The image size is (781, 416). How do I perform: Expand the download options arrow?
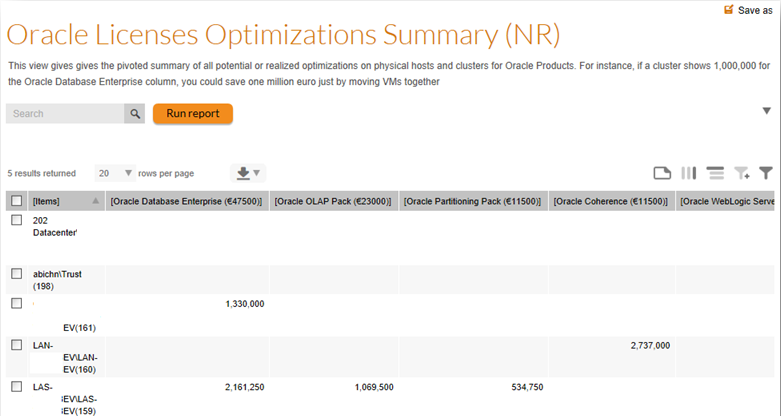click(x=257, y=173)
